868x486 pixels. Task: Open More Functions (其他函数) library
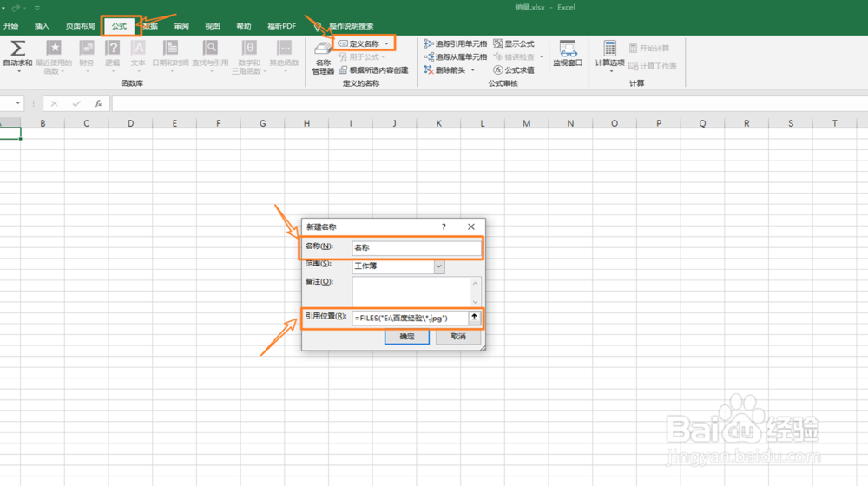285,56
